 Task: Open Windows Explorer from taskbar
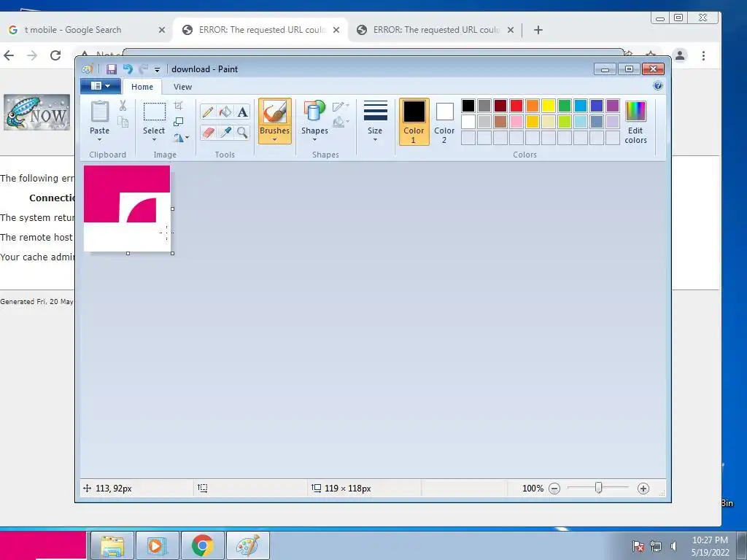coord(112,545)
